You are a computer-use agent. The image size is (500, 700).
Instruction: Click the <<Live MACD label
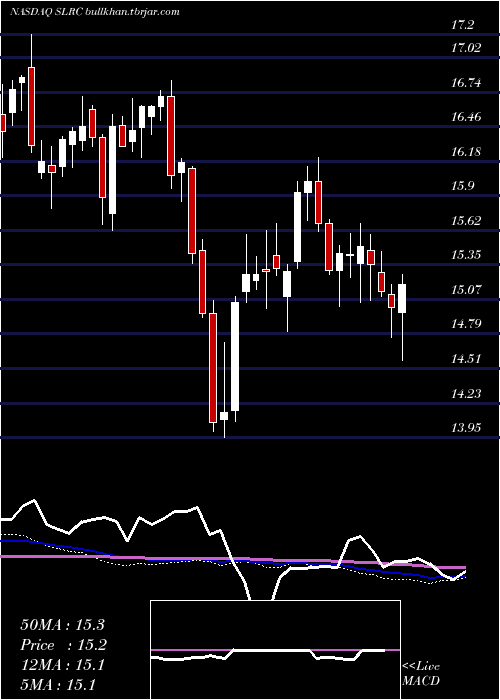(421, 673)
